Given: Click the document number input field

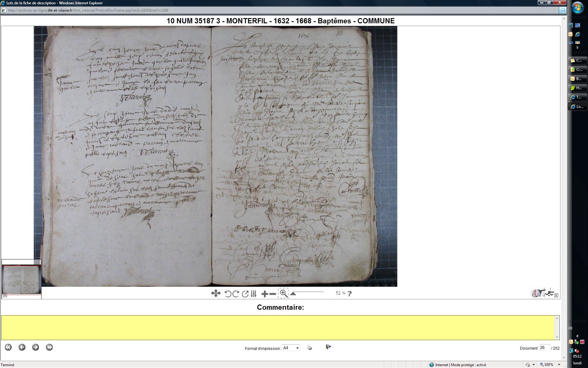Looking at the screenshot, I should point(544,348).
